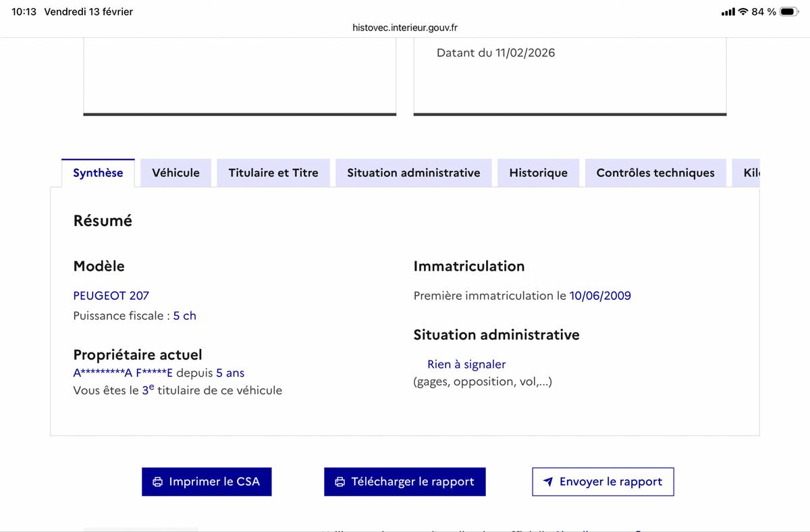Open the Titulaire et Titre tab
The height and width of the screenshot is (532, 810).
(x=273, y=173)
